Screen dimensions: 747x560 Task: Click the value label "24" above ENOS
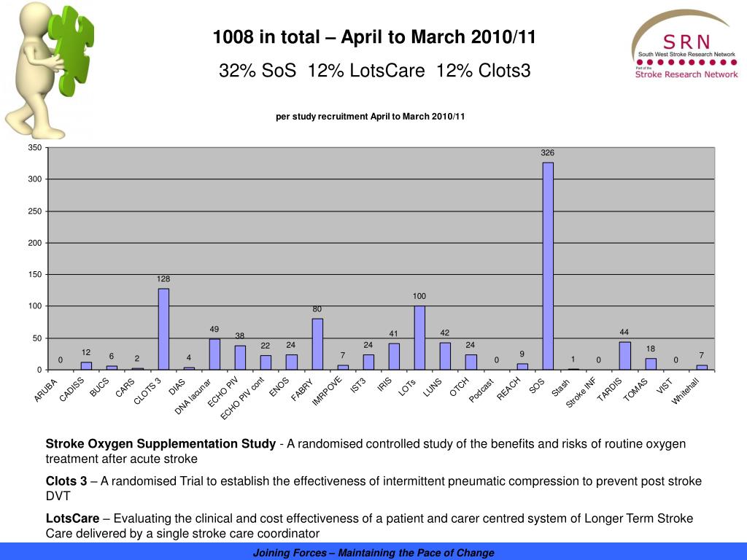click(290, 345)
